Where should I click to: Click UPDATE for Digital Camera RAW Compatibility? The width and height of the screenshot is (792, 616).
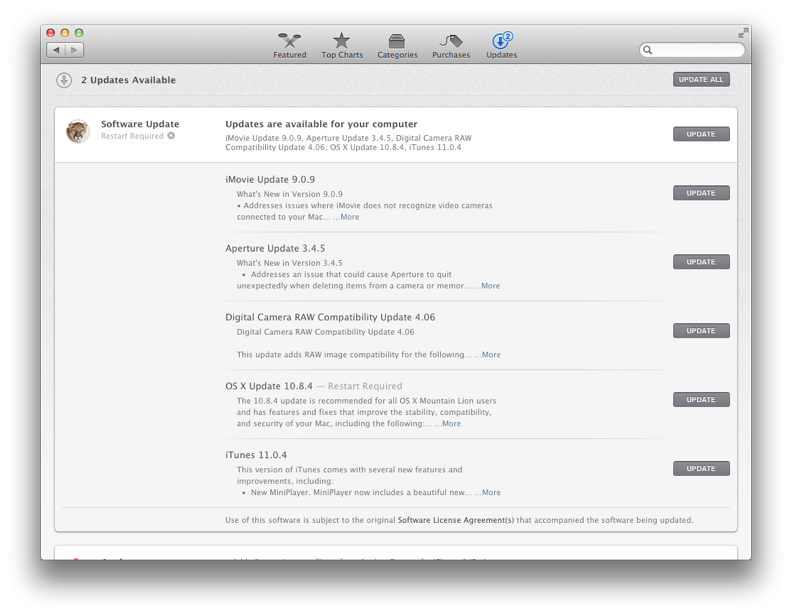[x=701, y=331]
